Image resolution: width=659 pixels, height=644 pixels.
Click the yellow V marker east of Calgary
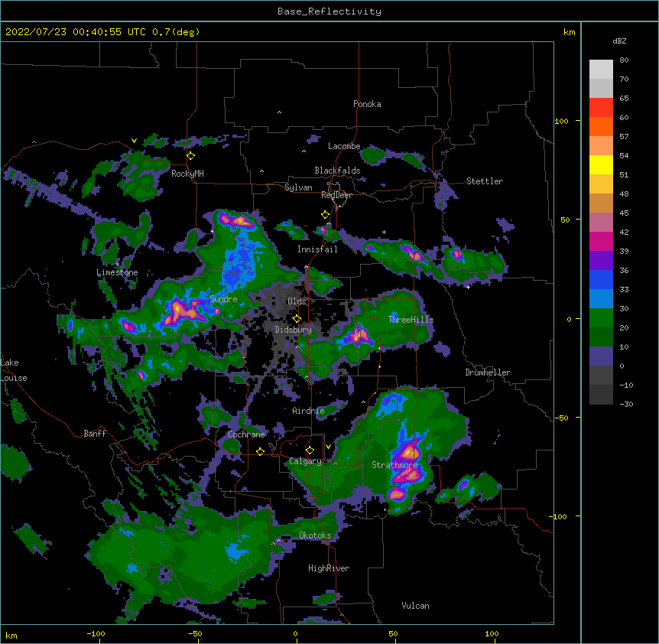click(x=328, y=447)
